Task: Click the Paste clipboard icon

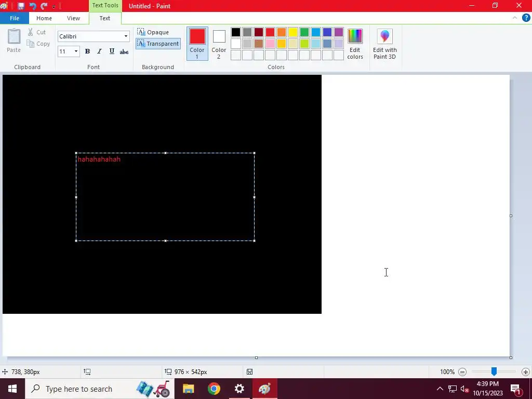Action: pos(14,37)
